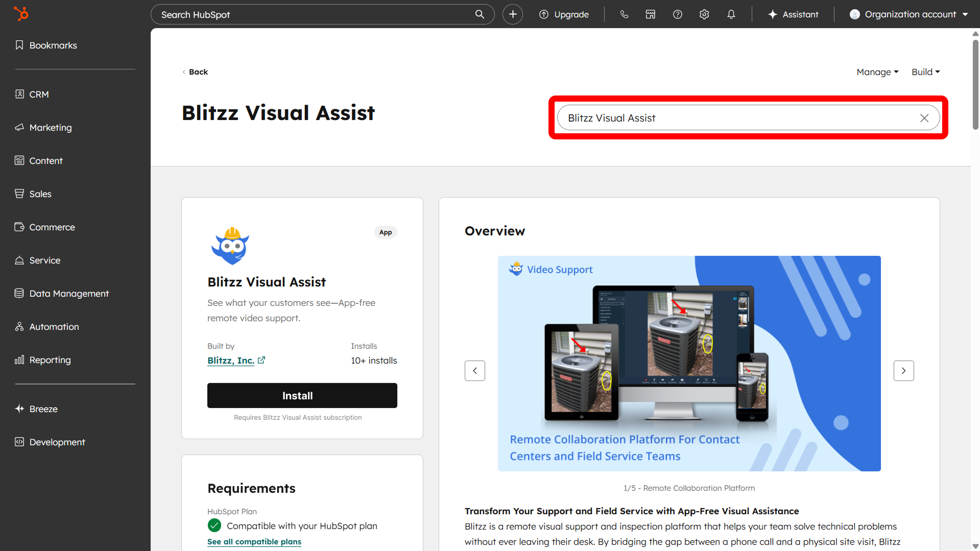The height and width of the screenshot is (551, 980).
Task: Click the Upgrade button
Action: (564, 14)
